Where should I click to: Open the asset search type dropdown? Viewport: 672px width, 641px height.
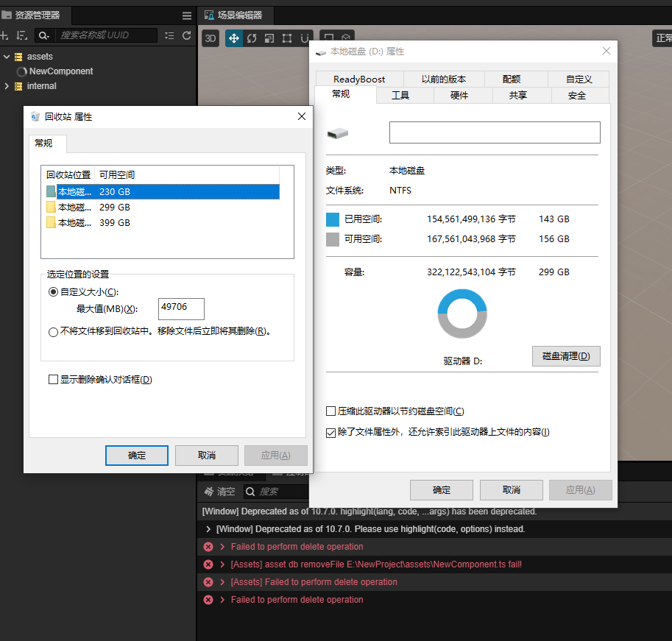coord(44,35)
